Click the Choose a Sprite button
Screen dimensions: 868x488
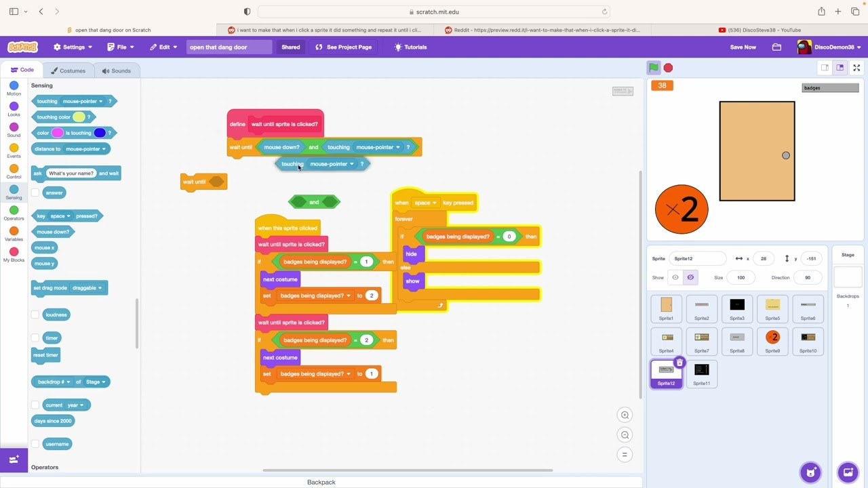pyautogui.click(x=810, y=472)
